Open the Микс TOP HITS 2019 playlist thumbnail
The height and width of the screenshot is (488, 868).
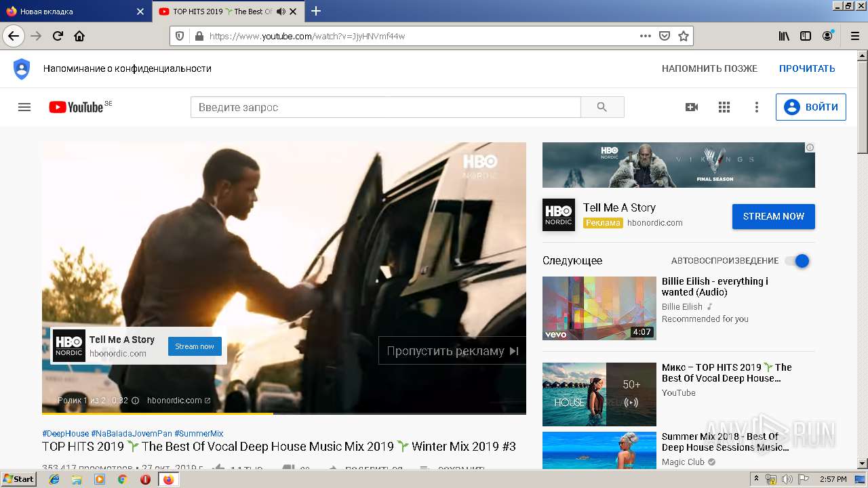[599, 394]
